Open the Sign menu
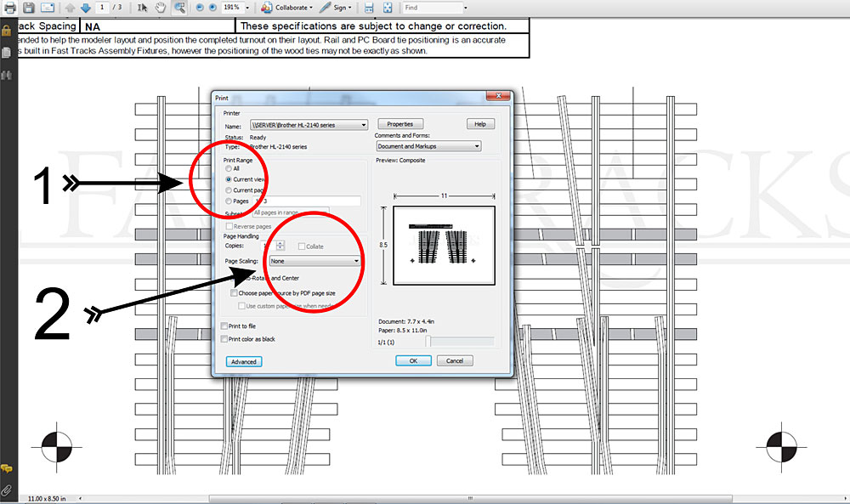The image size is (850, 504). [337, 8]
